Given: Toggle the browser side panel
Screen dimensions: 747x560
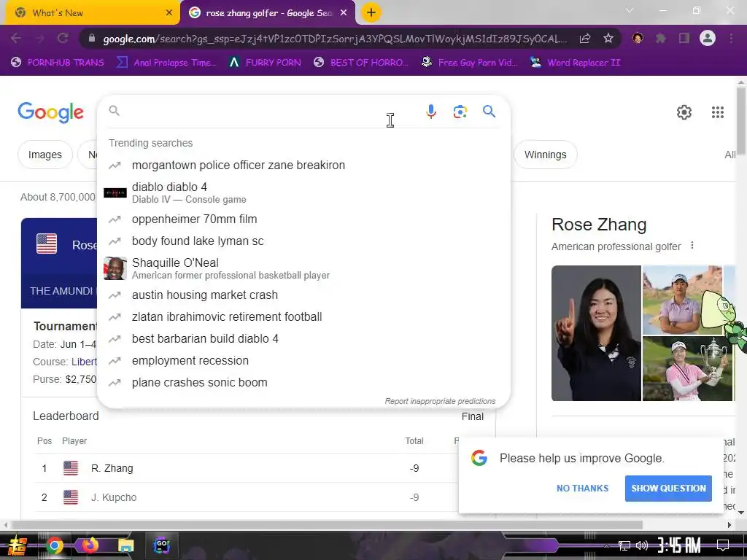Looking at the screenshot, I should (684, 39).
